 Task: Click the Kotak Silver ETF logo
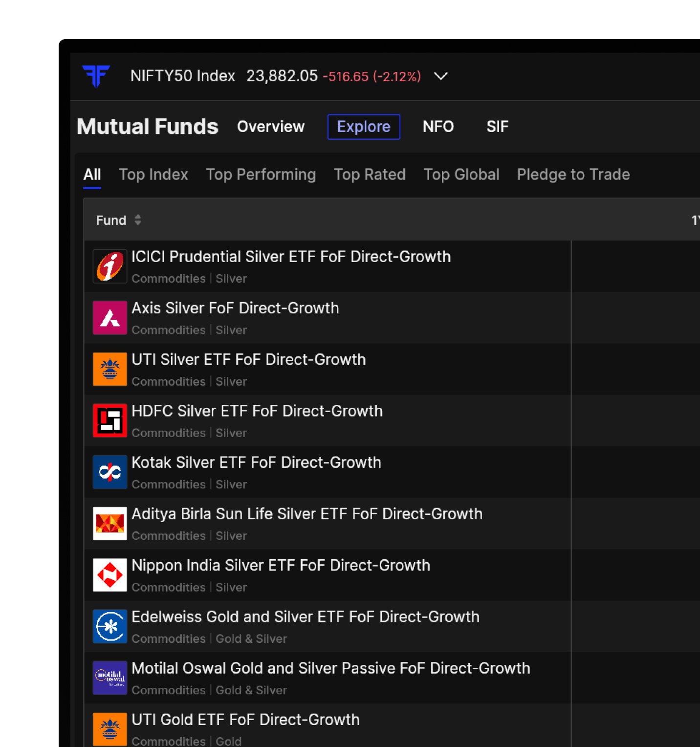tap(110, 472)
